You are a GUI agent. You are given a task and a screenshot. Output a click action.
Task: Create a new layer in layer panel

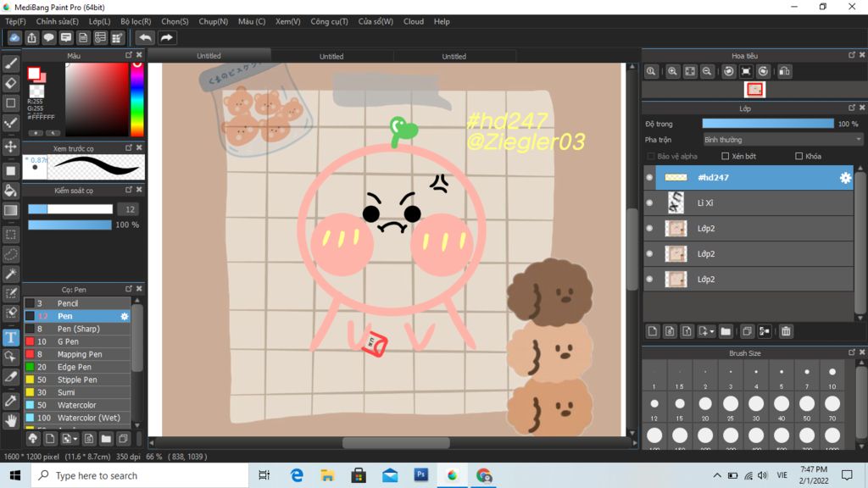click(x=653, y=331)
